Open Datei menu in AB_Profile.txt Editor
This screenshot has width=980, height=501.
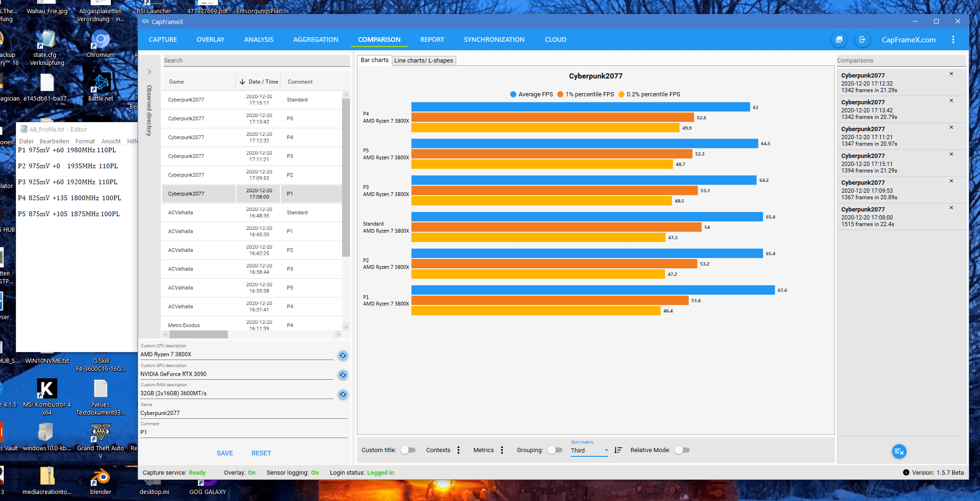26,141
